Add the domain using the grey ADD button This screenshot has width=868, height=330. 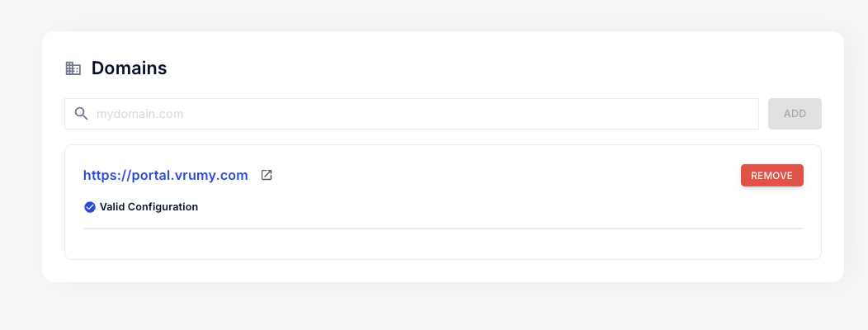pos(794,114)
